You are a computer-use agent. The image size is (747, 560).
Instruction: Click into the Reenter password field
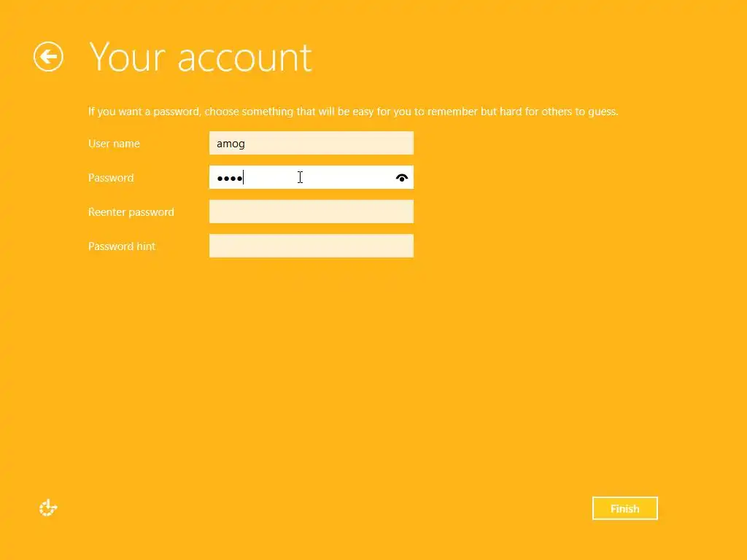click(311, 211)
